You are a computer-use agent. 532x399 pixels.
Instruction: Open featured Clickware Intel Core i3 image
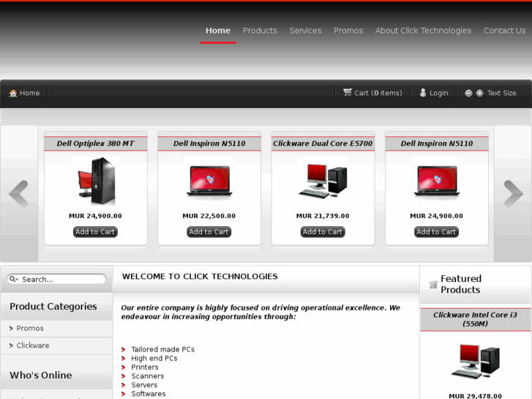[x=476, y=362]
